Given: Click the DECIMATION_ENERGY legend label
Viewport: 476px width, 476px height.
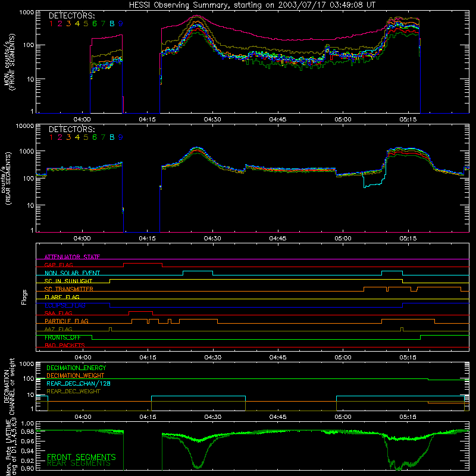Looking at the screenshot, I should click(76, 368).
